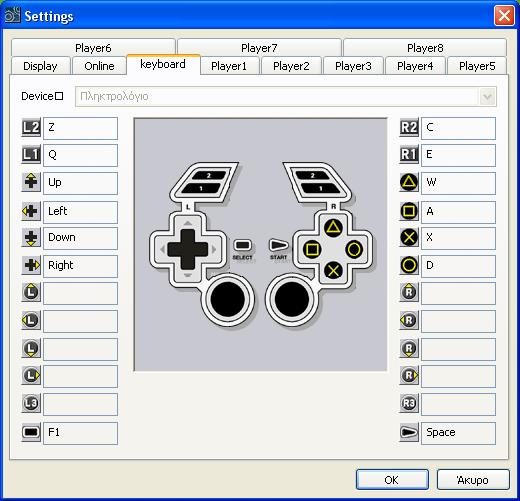520x501 pixels.
Task: Click the R1 key field showing E
Action: [x=458, y=155]
